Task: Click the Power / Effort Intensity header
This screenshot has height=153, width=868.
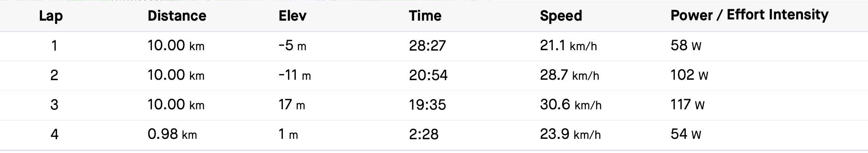Action: coord(750,15)
